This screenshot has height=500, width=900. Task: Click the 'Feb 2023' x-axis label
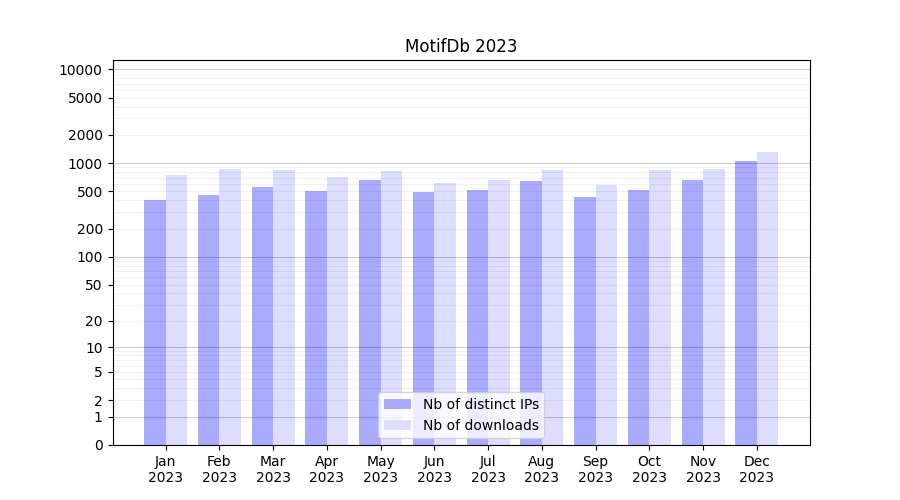pyautogui.click(x=219, y=469)
